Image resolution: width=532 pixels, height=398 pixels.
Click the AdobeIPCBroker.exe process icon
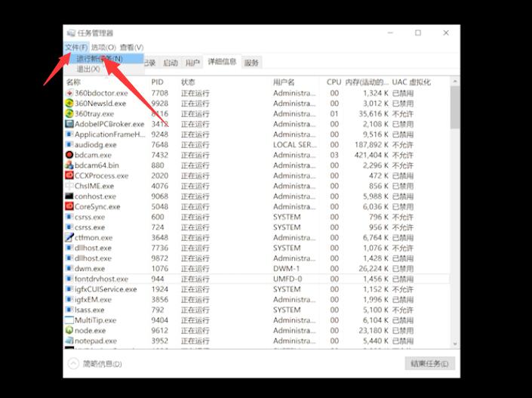[69, 124]
